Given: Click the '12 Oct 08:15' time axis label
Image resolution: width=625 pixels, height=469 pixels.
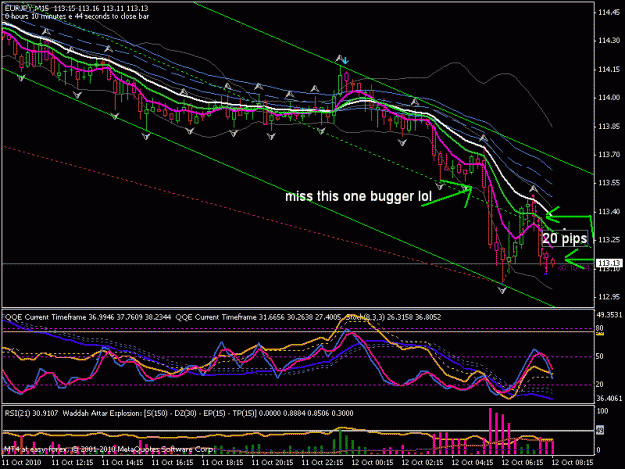Looking at the screenshot, I should click(x=572, y=463).
